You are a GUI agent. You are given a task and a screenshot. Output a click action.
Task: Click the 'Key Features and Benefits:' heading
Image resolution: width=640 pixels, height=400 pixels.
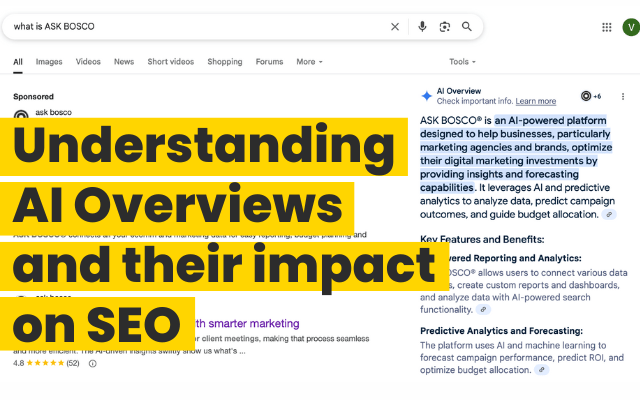coord(482,240)
